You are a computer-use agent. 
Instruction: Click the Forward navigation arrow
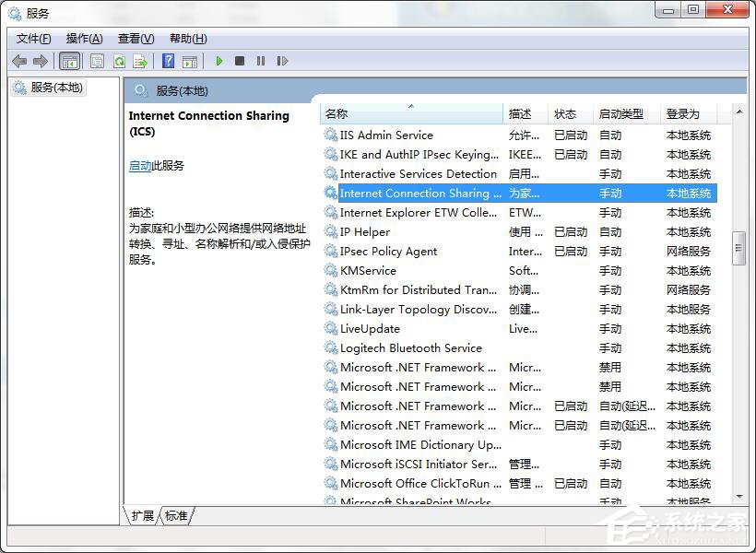click(x=41, y=61)
